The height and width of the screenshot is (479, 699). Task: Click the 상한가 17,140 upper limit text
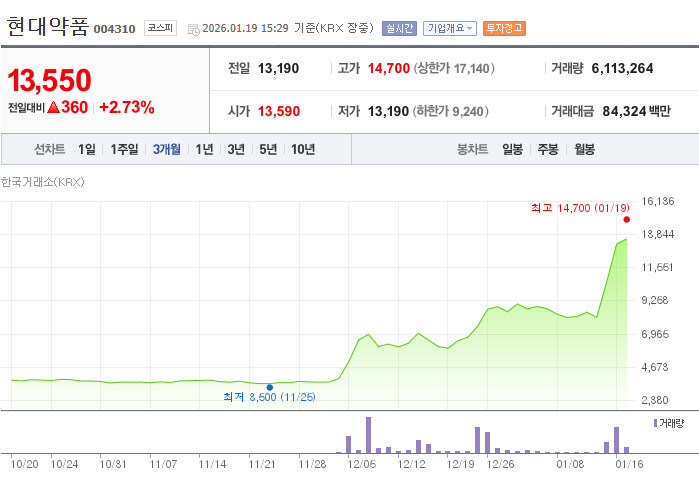[x=454, y=68]
